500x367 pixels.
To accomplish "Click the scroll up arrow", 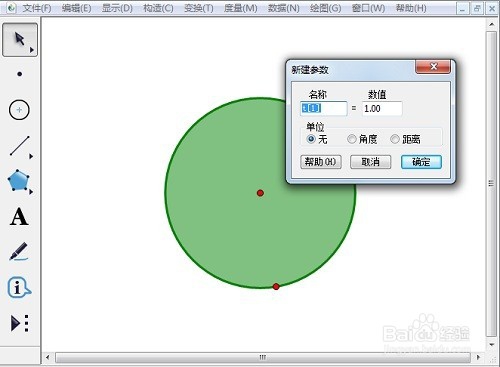I will pyautogui.click(x=491, y=24).
